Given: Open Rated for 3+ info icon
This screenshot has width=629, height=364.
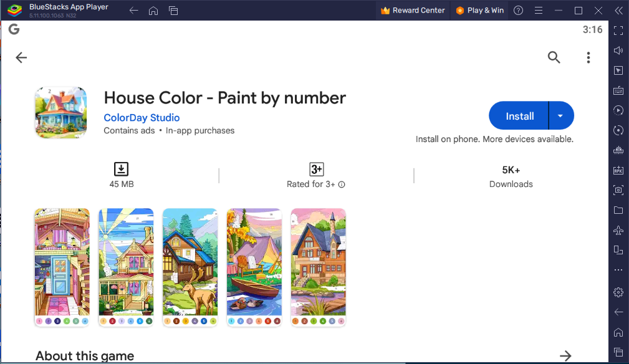Looking at the screenshot, I should [342, 184].
